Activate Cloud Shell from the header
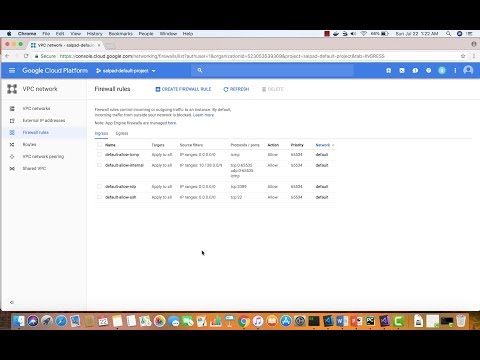This screenshot has width=480, height=360. coord(402,71)
